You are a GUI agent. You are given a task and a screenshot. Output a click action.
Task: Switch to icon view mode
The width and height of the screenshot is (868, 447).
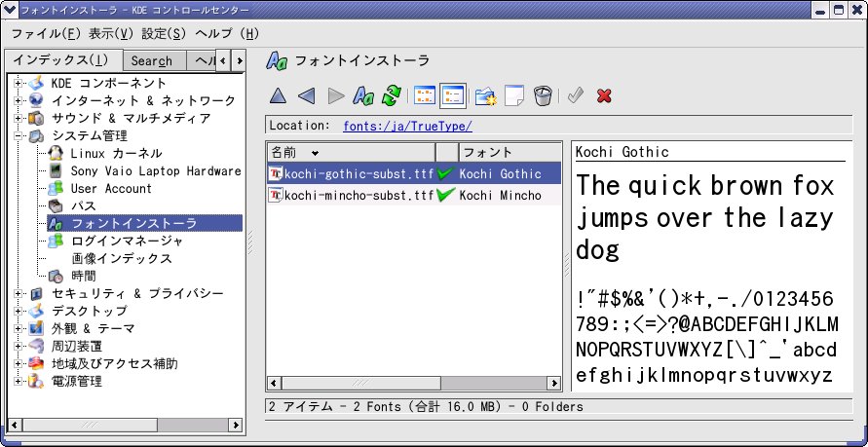coord(425,96)
